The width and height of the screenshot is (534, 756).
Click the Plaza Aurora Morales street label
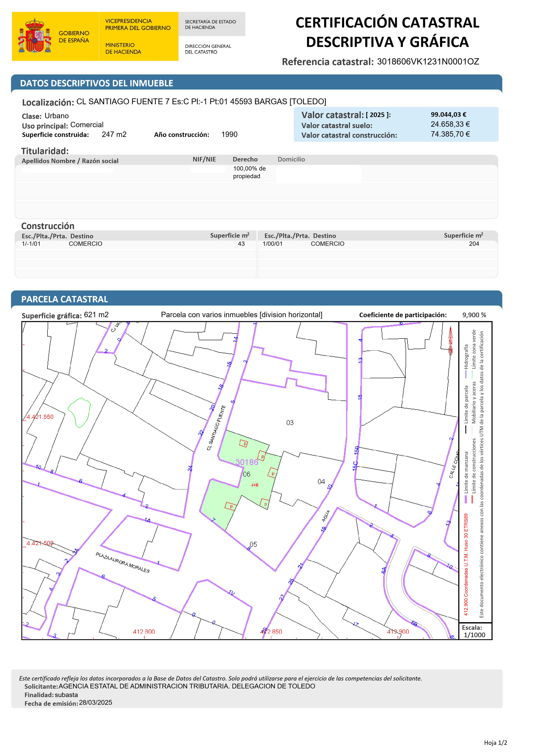[x=122, y=563]
